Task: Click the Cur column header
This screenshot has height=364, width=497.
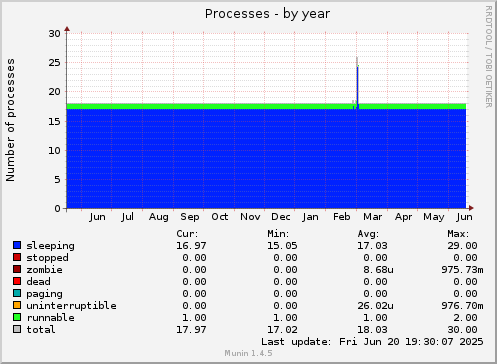Action: point(187,234)
